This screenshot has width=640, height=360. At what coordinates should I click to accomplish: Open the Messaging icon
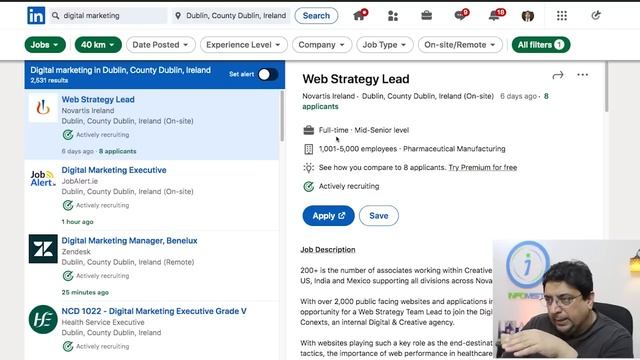pyautogui.click(x=460, y=16)
